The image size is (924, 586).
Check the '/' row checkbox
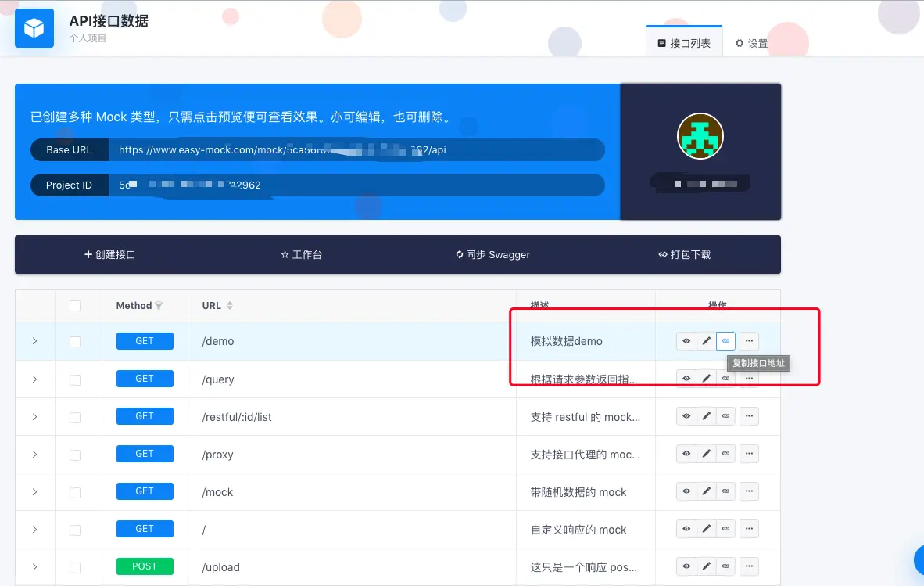[75, 530]
